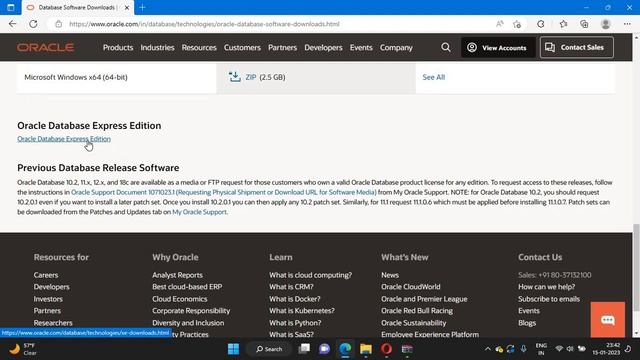
Task: Add page to favorites star icon
Action: 517,24
